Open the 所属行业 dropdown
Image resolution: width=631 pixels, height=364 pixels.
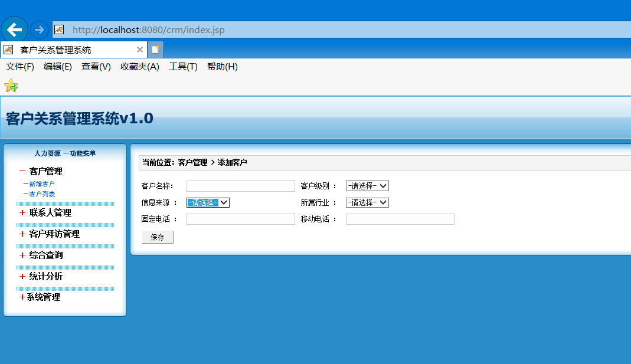pyautogui.click(x=367, y=202)
